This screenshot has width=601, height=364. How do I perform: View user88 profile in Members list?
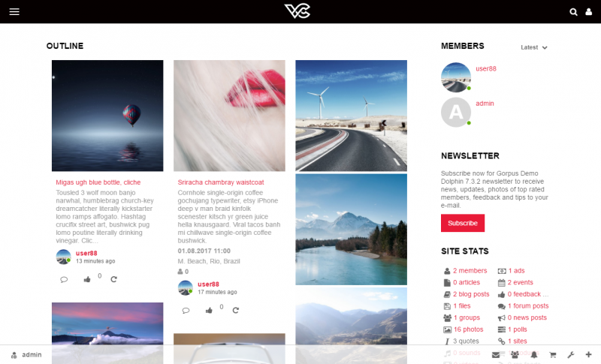coord(486,69)
